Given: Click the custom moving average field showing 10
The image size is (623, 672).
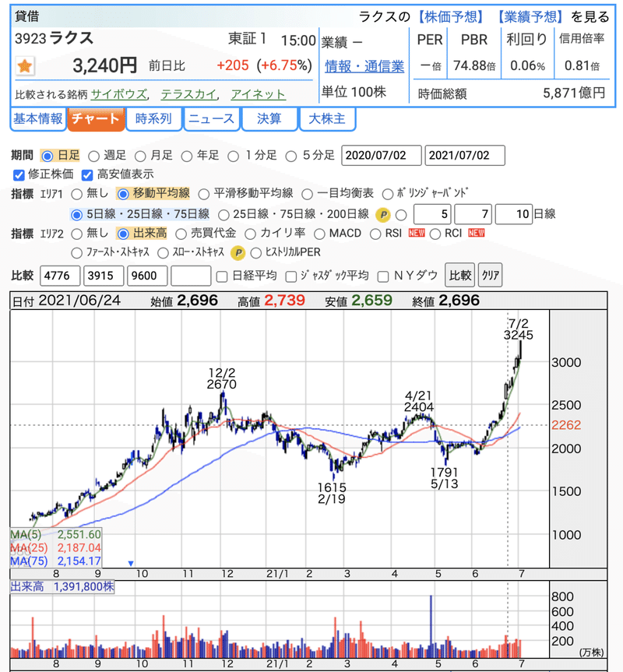Looking at the screenshot, I should tap(514, 214).
